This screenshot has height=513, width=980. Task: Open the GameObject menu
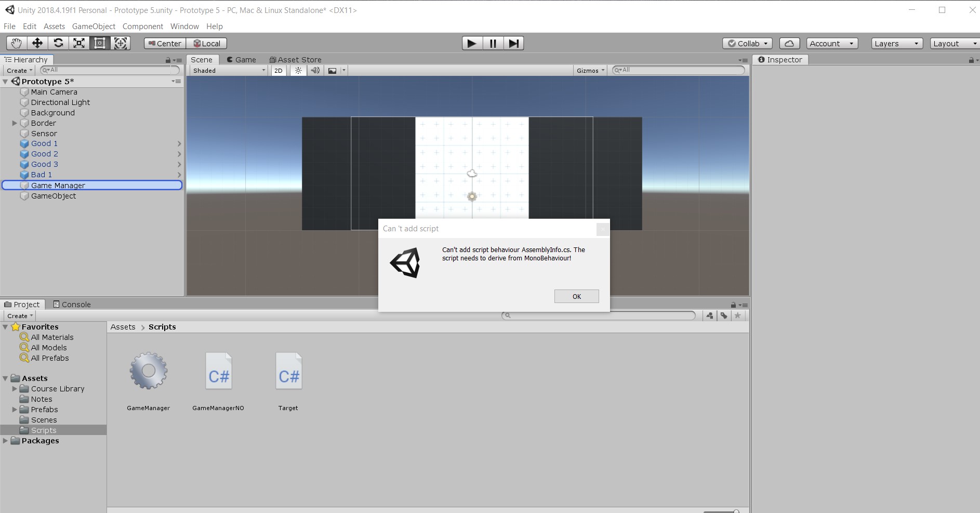[x=94, y=27]
